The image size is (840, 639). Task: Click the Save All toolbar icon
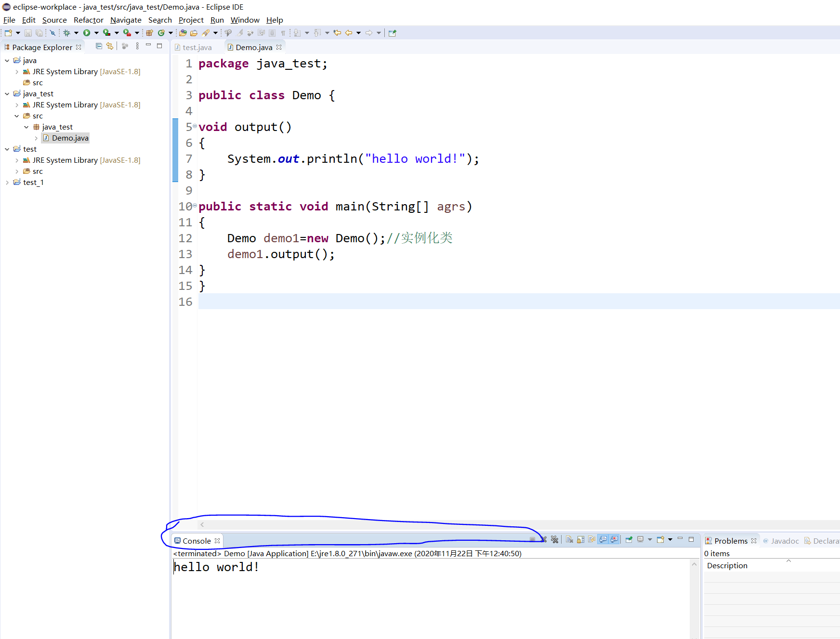[x=39, y=33]
